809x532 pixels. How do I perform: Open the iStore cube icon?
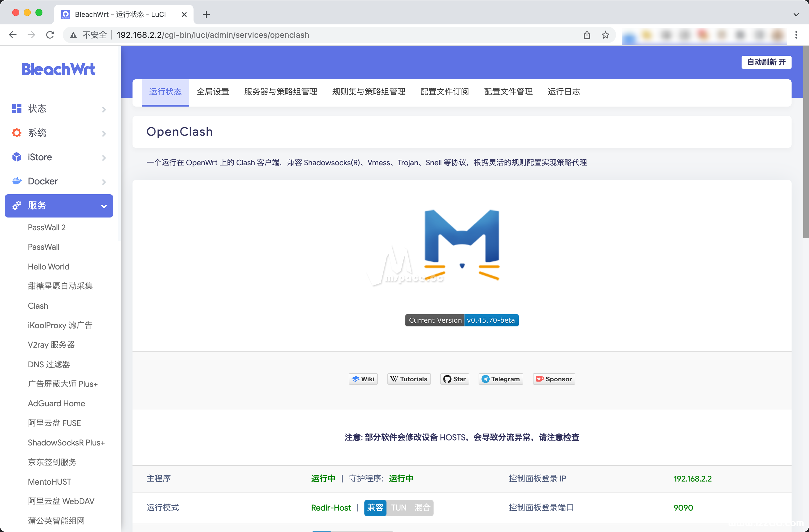pyautogui.click(x=16, y=157)
